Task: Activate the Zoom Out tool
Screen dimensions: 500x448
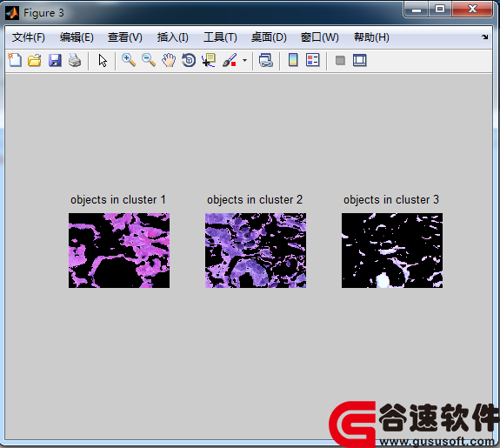Action: point(149,60)
